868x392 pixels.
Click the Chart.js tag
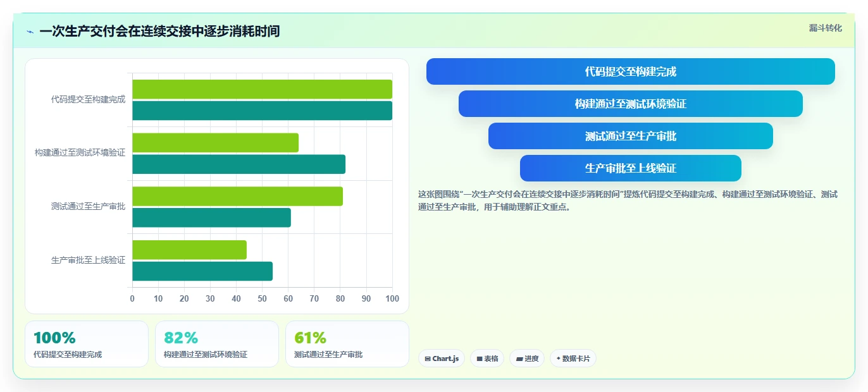(442, 358)
